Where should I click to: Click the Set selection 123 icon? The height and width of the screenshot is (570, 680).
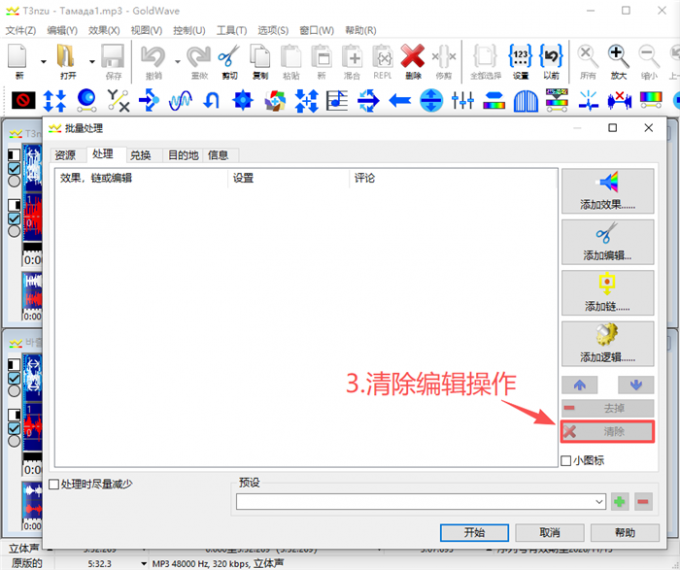(520, 56)
